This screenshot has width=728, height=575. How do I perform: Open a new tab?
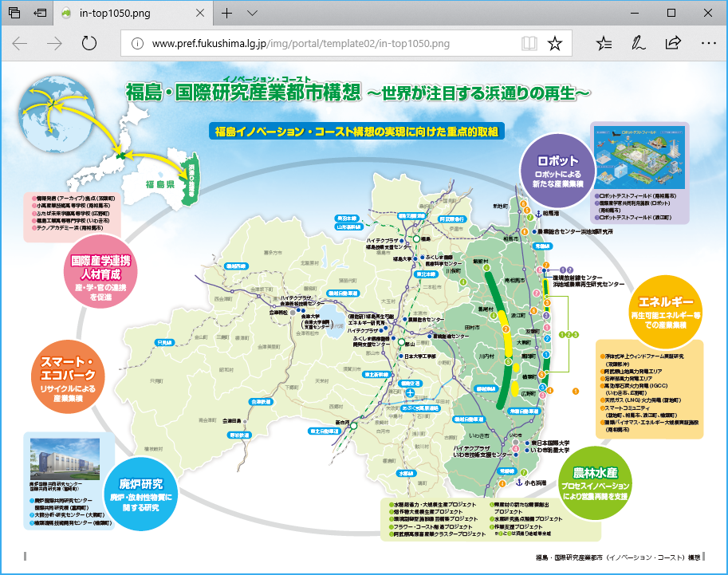[226, 14]
